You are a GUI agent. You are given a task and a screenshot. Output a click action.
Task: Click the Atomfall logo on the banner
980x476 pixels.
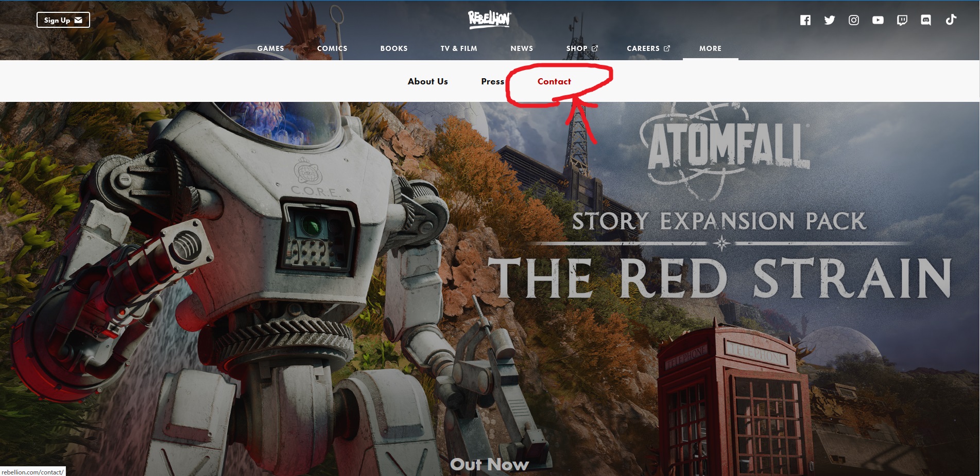pyautogui.click(x=726, y=149)
